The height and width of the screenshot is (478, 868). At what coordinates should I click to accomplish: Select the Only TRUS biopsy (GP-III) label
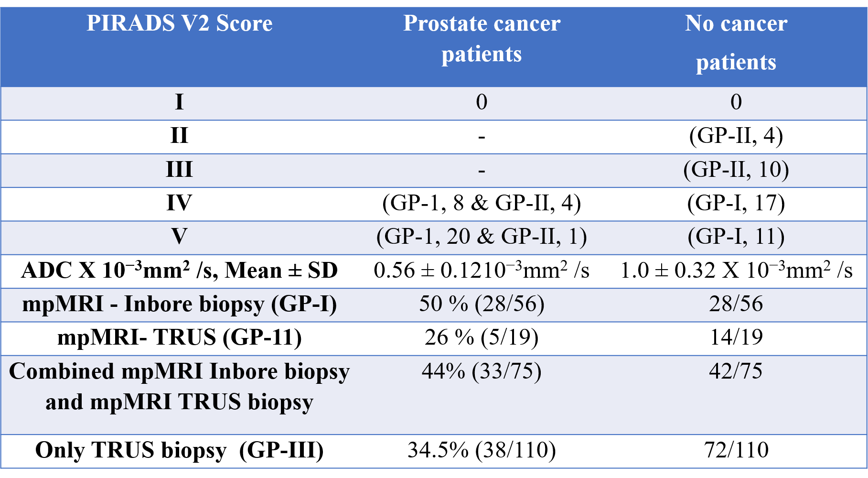[179, 450]
